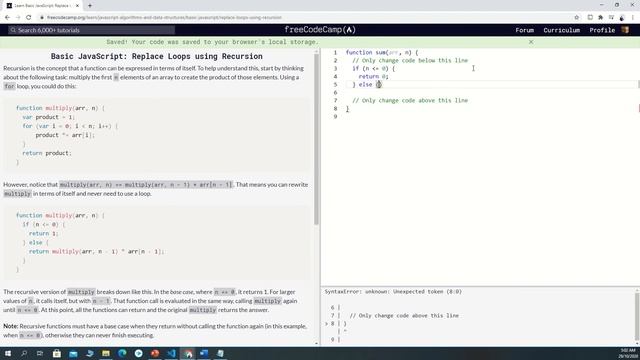
Task: Open the browser extensions puzzle icon
Action: [600, 18]
